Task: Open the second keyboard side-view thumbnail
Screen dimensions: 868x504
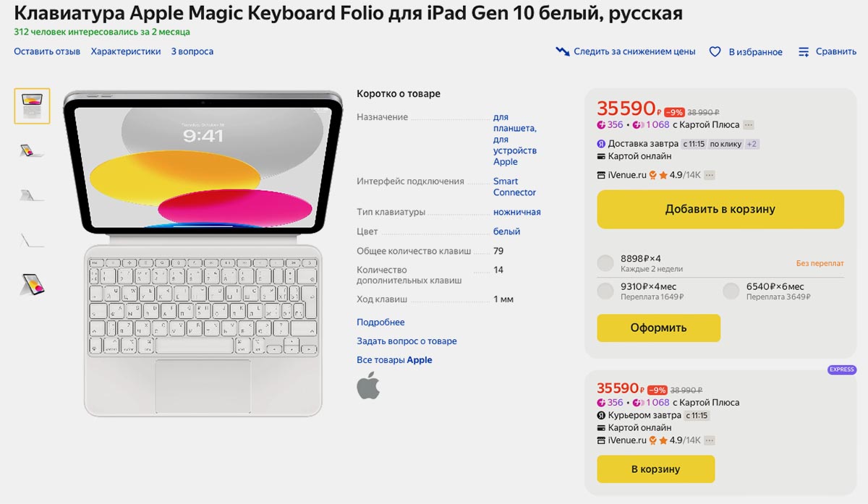Action: (x=32, y=150)
